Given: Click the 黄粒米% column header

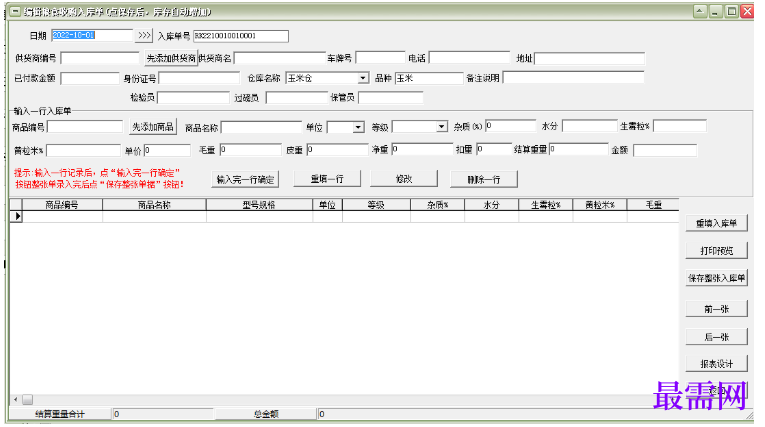Looking at the screenshot, I should [x=600, y=205].
